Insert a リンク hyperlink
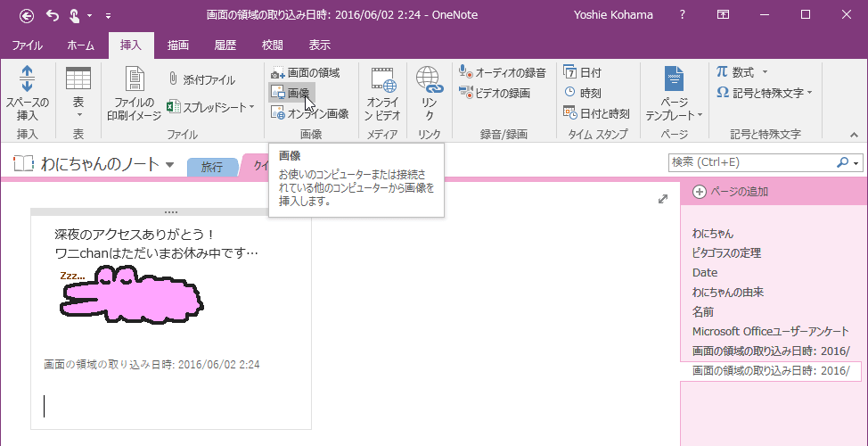The height and width of the screenshot is (446, 868). (430, 94)
